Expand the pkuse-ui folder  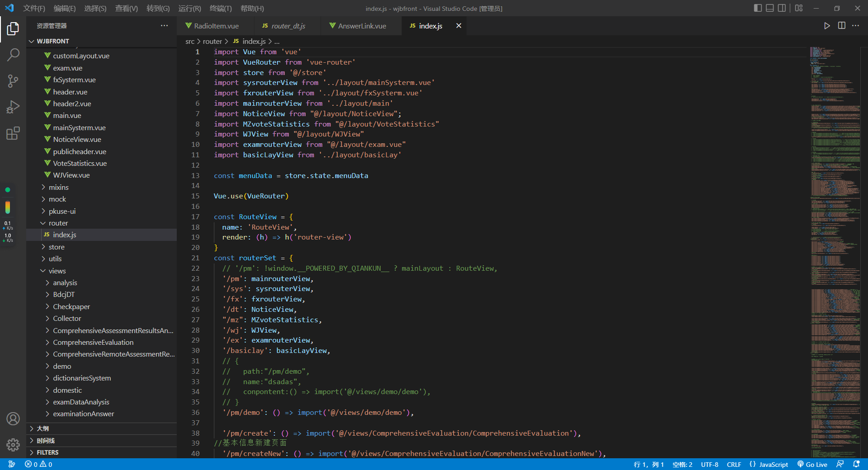(102, 211)
